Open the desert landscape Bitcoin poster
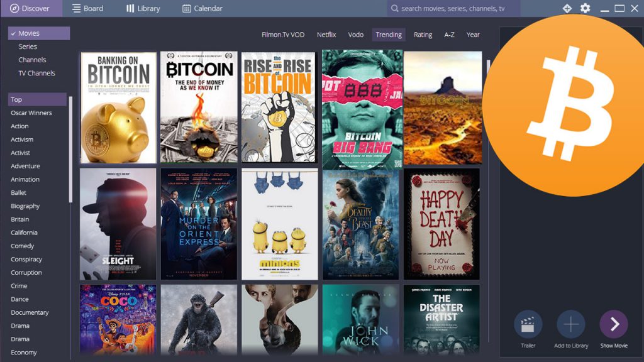 [443, 108]
